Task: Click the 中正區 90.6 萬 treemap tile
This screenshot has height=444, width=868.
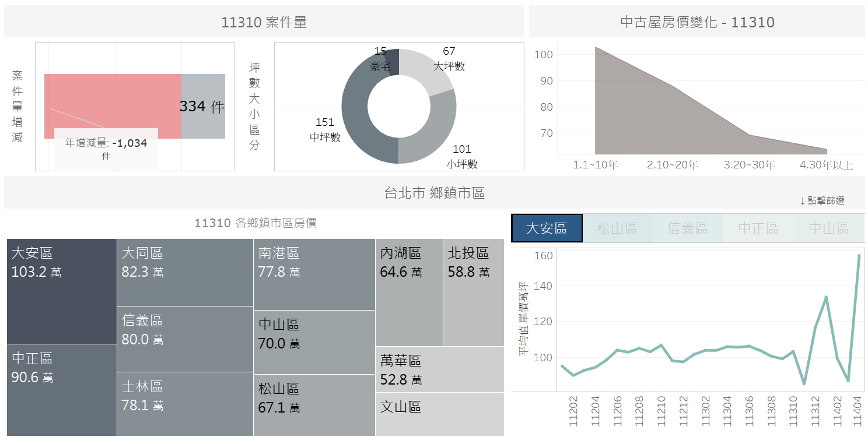Action: (62, 390)
